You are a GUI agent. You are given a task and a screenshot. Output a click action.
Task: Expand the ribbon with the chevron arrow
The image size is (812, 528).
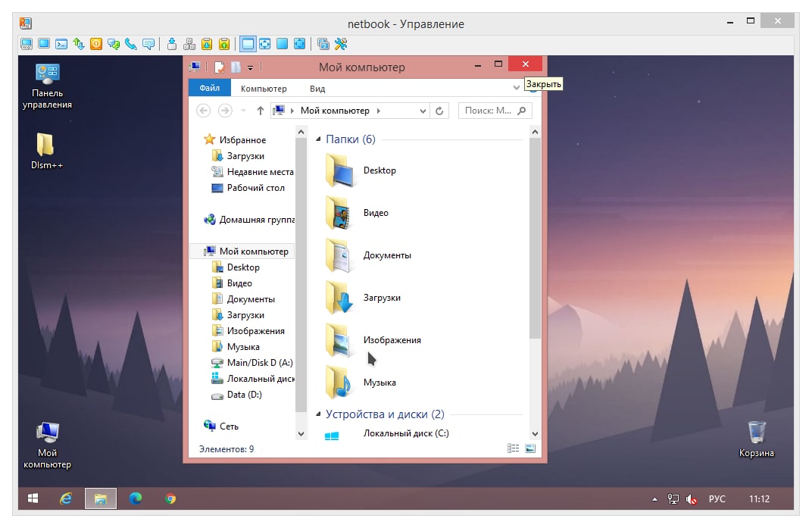(x=517, y=88)
